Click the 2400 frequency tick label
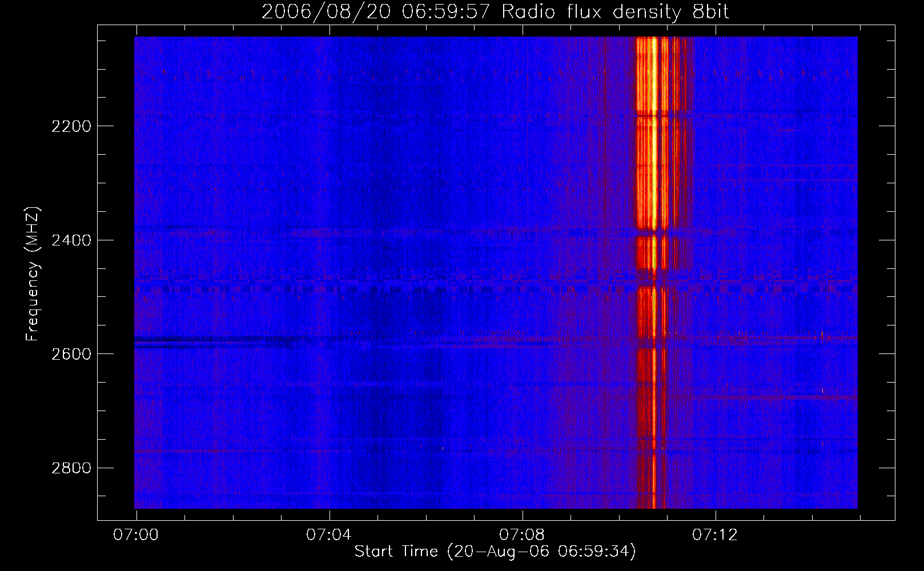This screenshot has width=924, height=571. 71,240
